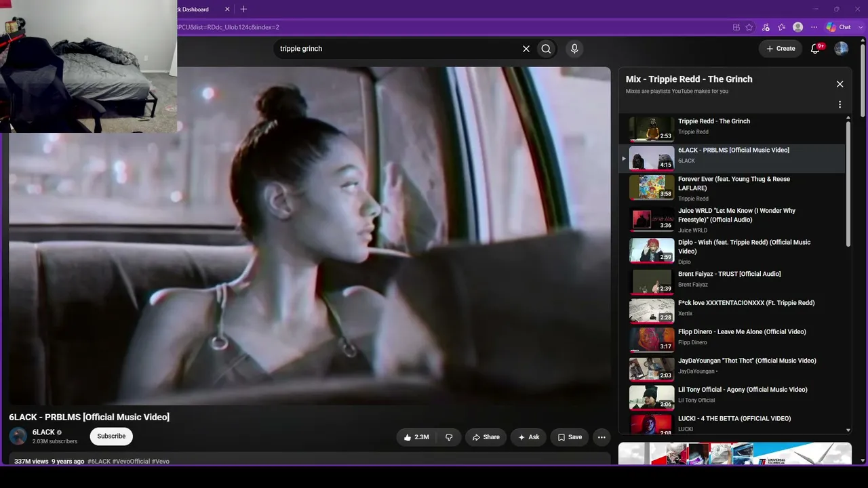Like the 6LACK PRBLMS video
Screen dimensions: 868x488
click(416, 437)
